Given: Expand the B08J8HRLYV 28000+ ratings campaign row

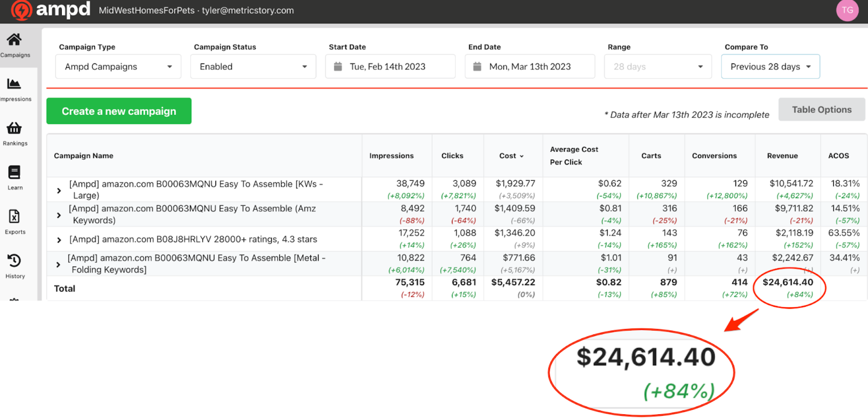Looking at the screenshot, I should [x=59, y=240].
